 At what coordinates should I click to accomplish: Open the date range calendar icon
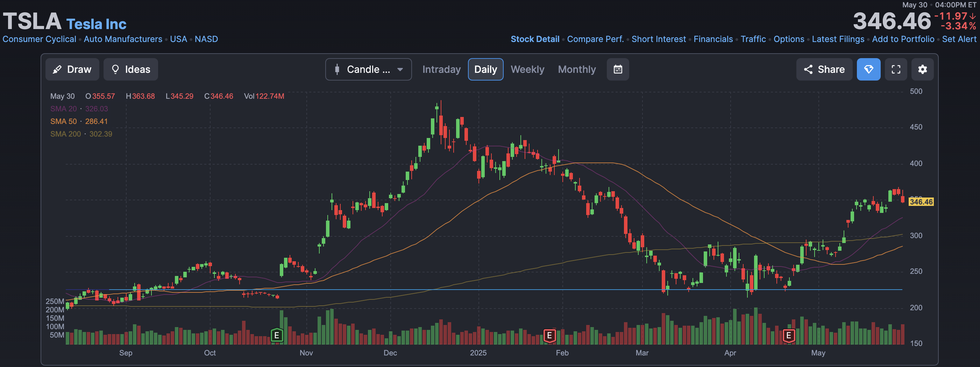click(618, 69)
